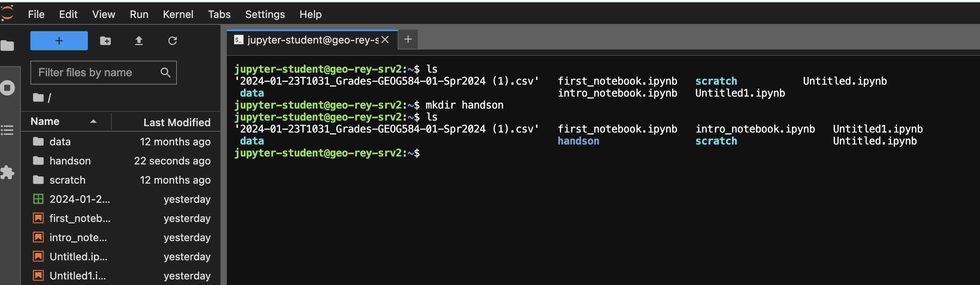Sort files by the Name column header
This screenshot has width=980, height=285.
(x=45, y=121)
